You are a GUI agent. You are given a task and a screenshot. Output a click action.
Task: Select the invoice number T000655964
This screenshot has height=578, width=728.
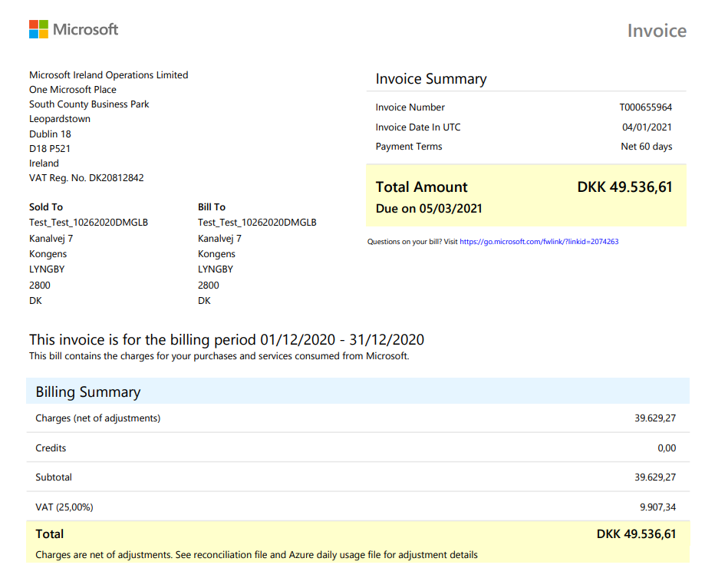point(647,107)
